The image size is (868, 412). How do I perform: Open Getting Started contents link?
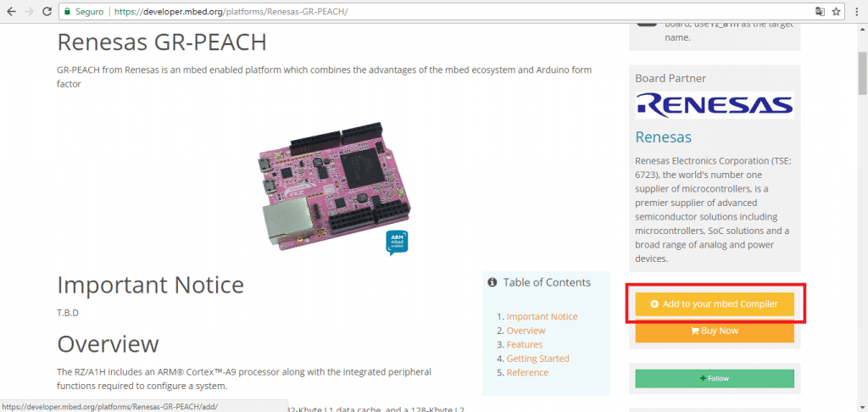point(537,359)
